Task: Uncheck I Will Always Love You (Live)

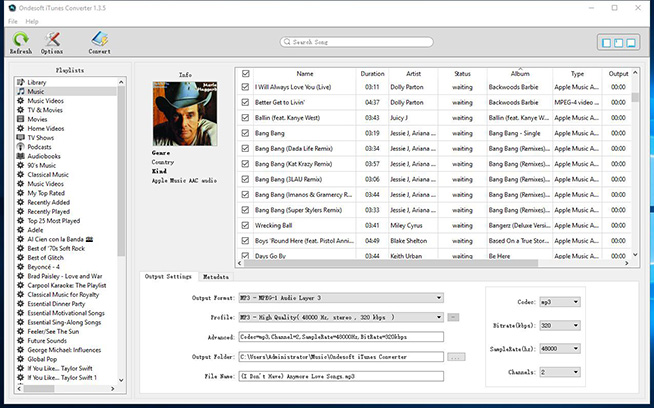Action: click(245, 87)
